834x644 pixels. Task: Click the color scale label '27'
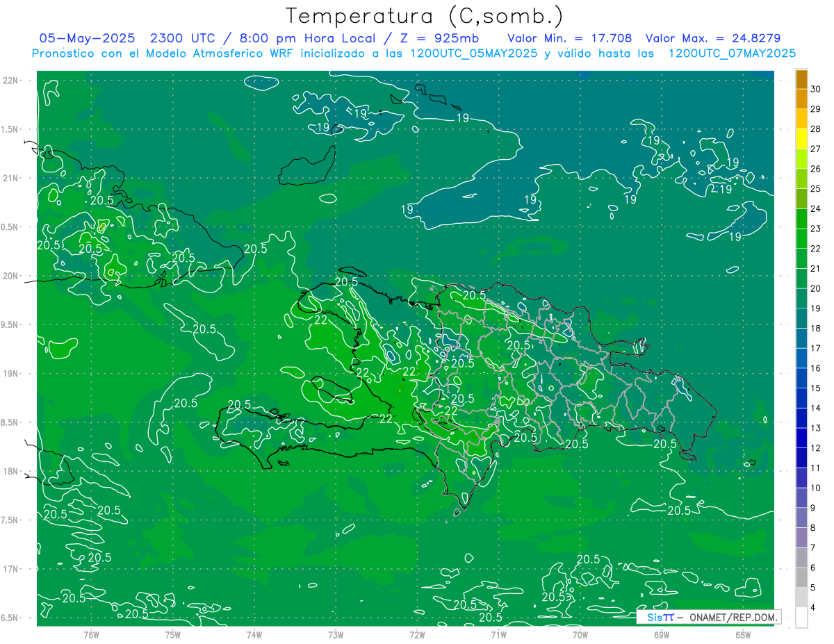tap(816, 149)
